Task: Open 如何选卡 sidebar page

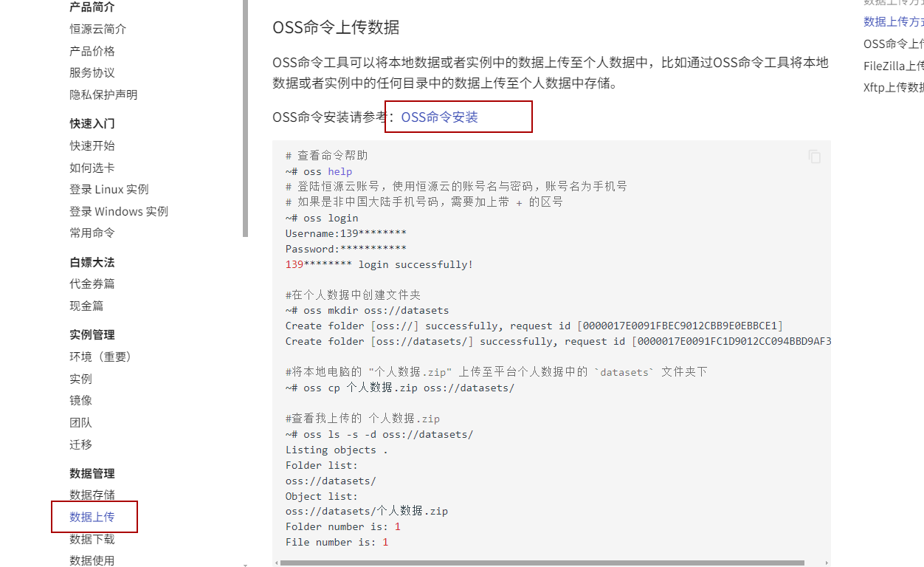Action: pos(92,168)
